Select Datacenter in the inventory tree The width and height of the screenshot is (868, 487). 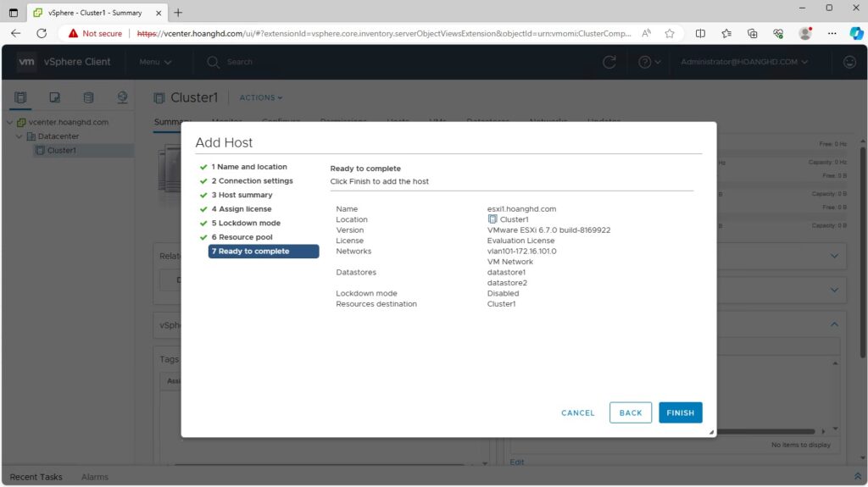[58, 136]
